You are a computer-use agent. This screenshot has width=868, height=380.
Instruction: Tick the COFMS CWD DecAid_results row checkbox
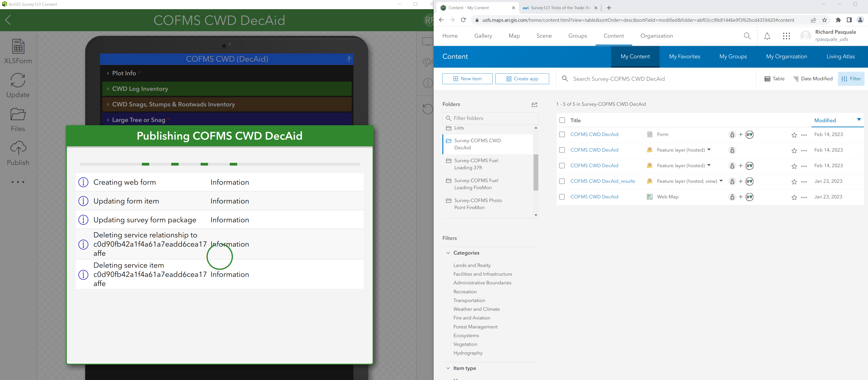[x=562, y=181]
